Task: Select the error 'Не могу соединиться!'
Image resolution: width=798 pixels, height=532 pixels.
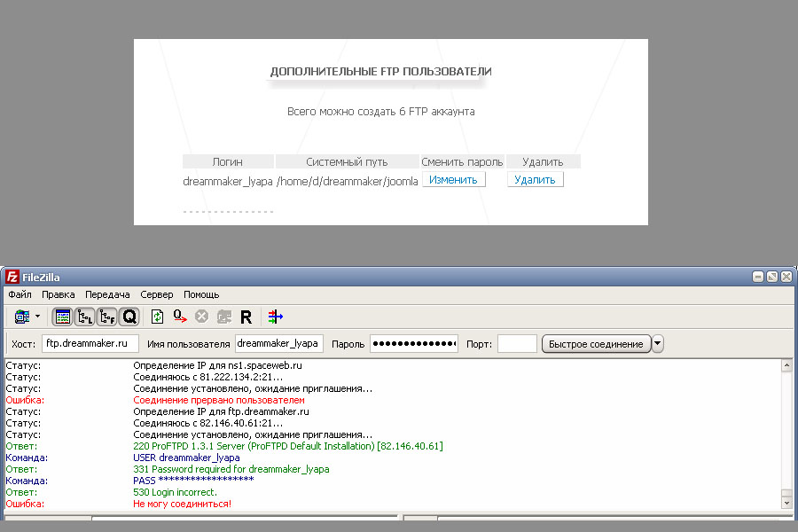Action: coord(182,504)
